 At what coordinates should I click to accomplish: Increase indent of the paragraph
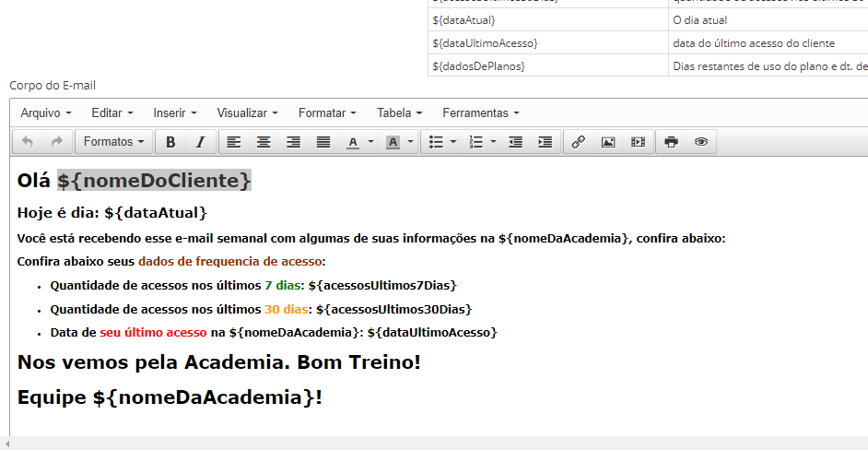click(545, 142)
